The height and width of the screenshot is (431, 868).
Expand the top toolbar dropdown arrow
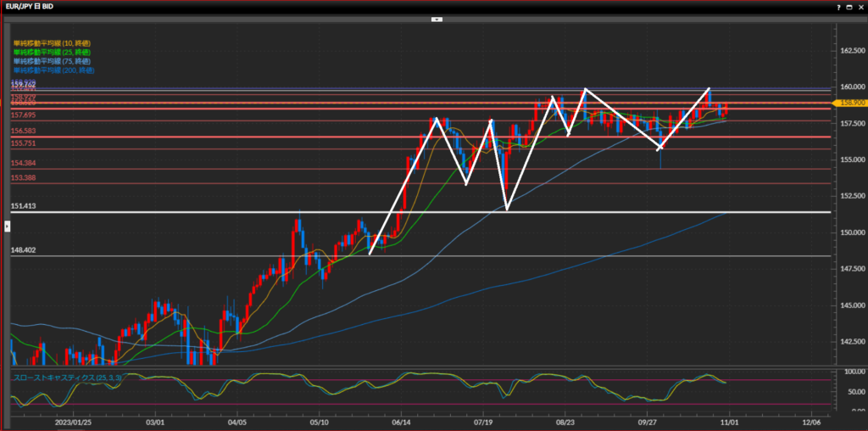pos(437,18)
